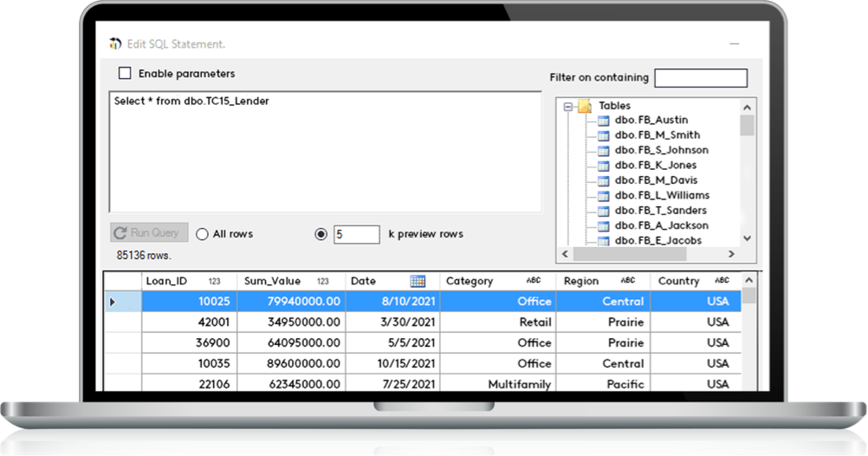Click the Run Query button
The image size is (868, 456).
pos(149,233)
